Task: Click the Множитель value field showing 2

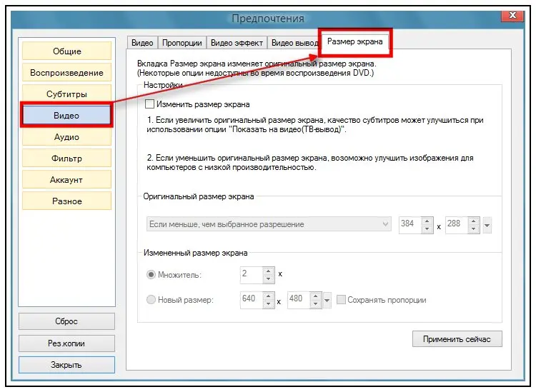Action: pyautogui.click(x=252, y=275)
